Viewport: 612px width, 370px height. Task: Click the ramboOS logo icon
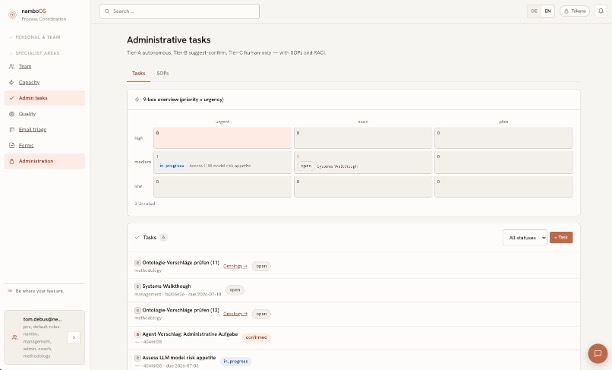[x=12, y=15]
